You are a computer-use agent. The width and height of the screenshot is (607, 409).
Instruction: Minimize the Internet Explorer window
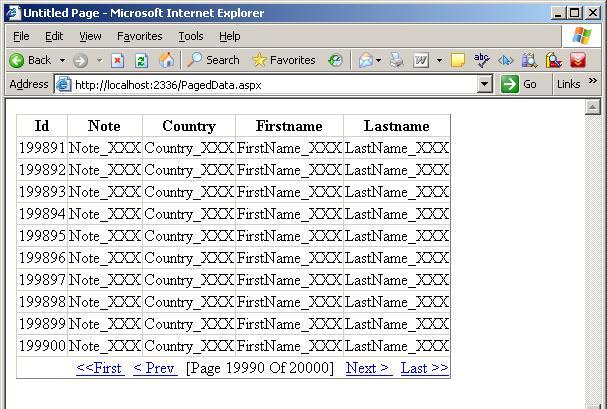[558, 13]
